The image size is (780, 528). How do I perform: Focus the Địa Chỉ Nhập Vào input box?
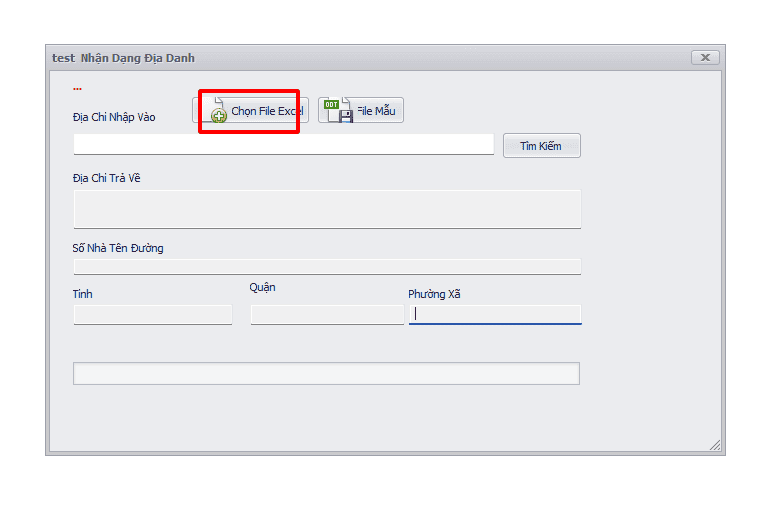(x=283, y=145)
